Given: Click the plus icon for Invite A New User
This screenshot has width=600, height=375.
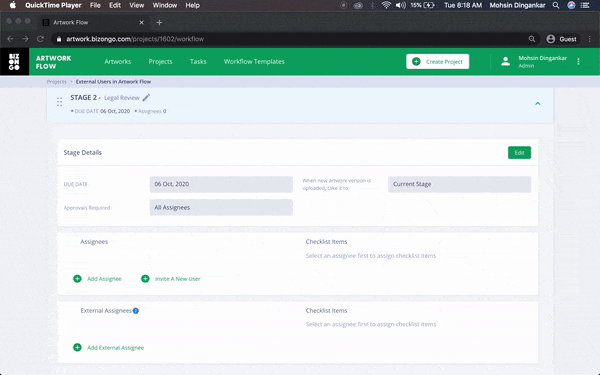Looking at the screenshot, I should [x=145, y=279].
